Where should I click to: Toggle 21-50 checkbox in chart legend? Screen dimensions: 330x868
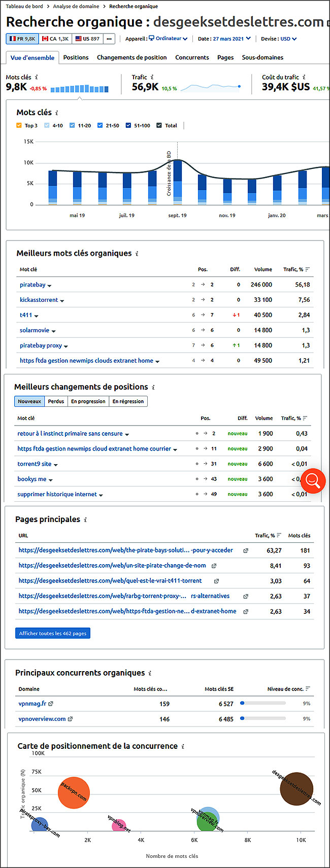[x=100, y=125]
